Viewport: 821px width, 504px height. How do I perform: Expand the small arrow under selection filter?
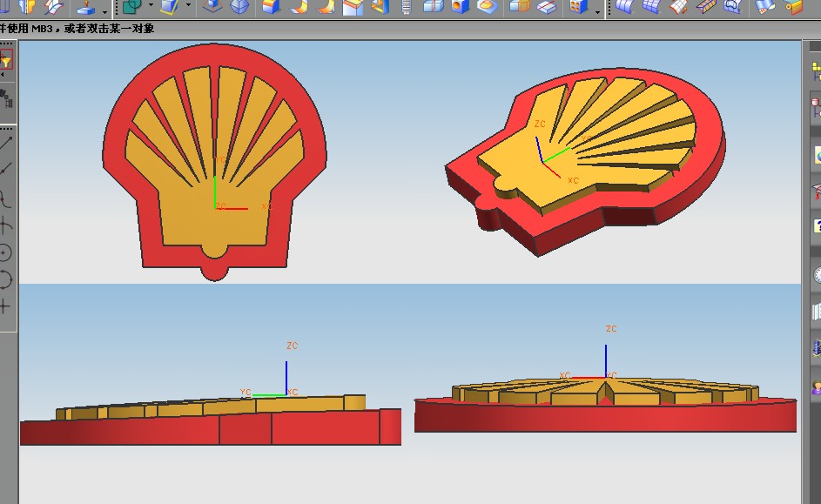point(2,76)
